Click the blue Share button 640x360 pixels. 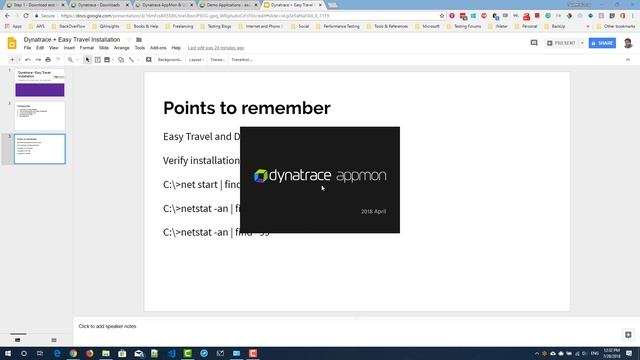point(602,43)
